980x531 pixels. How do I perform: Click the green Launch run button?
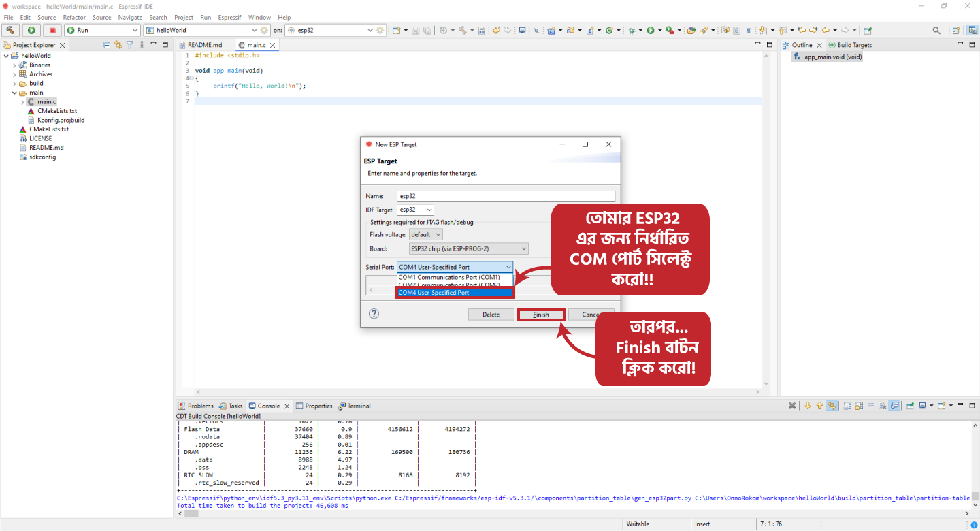tap(31, 30)
